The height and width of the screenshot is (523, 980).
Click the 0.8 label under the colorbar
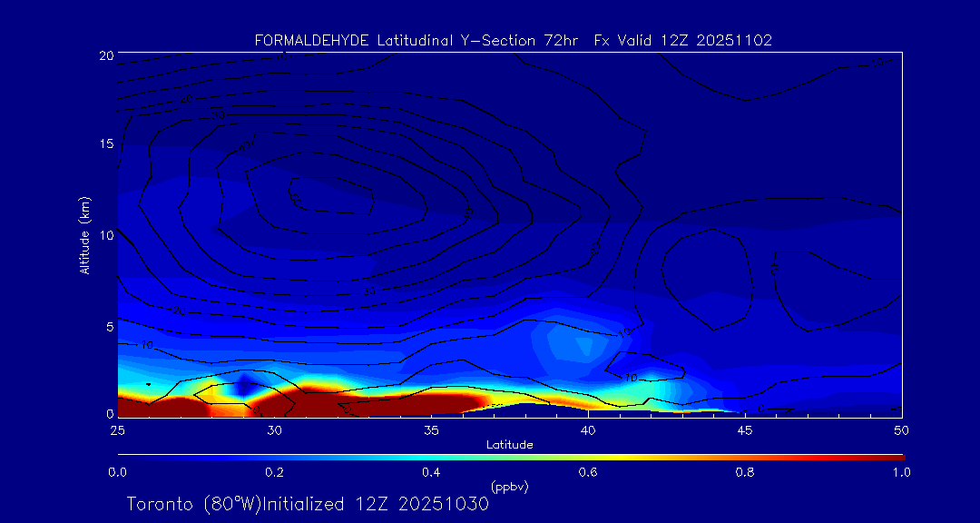pyautogui.click(x=745, y=472)
